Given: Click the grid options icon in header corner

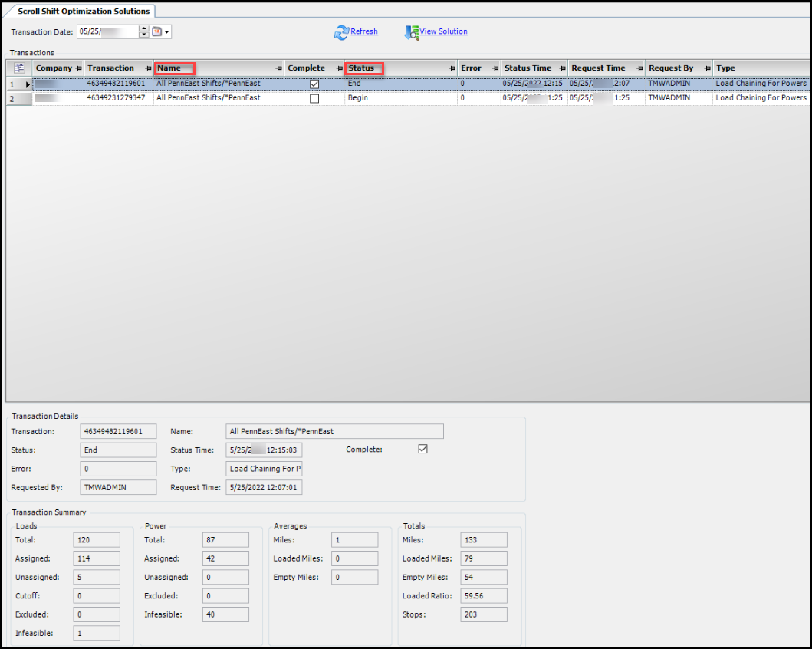Looking at the screenshot, I should point(19,68).
